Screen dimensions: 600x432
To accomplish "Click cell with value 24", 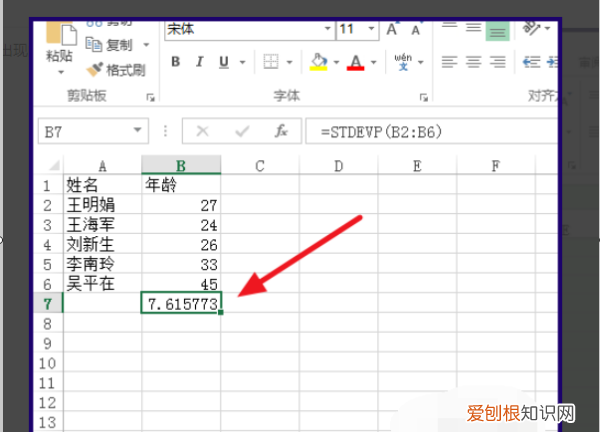I will 181,225.
